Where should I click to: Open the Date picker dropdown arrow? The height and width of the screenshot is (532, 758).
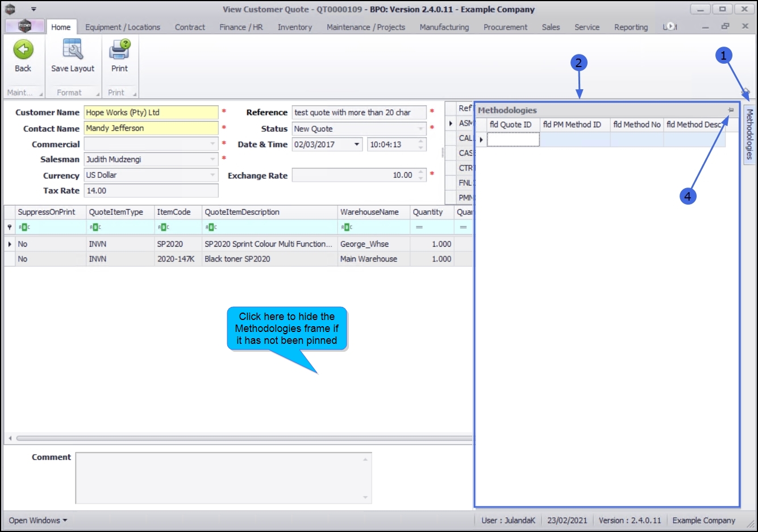coord(357,144)
